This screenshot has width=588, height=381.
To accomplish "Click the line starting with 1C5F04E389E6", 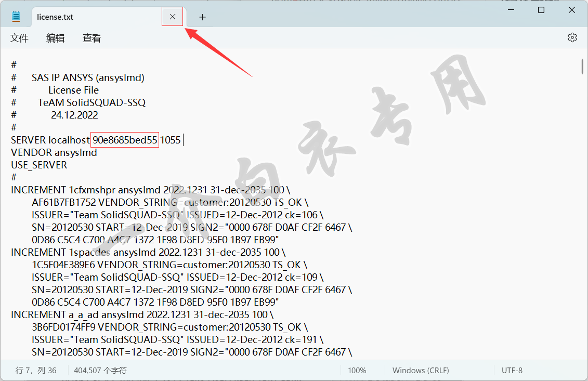I will 169,265.
